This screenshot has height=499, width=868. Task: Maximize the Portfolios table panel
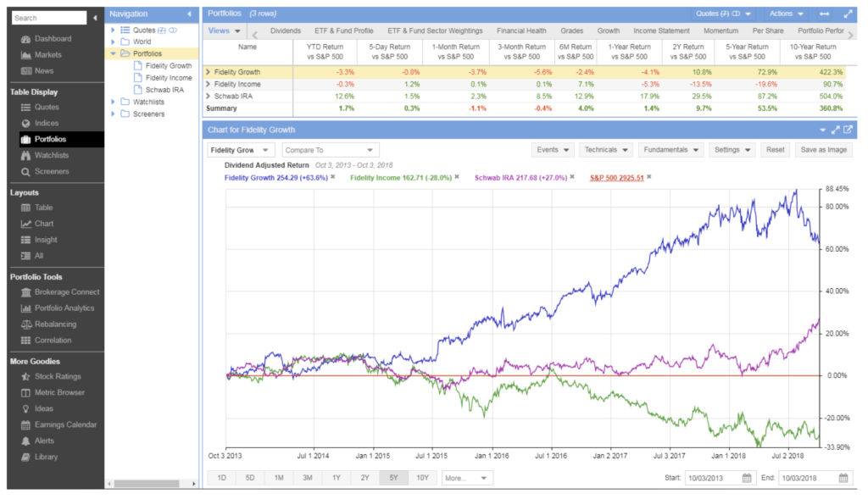coord(848,14)
